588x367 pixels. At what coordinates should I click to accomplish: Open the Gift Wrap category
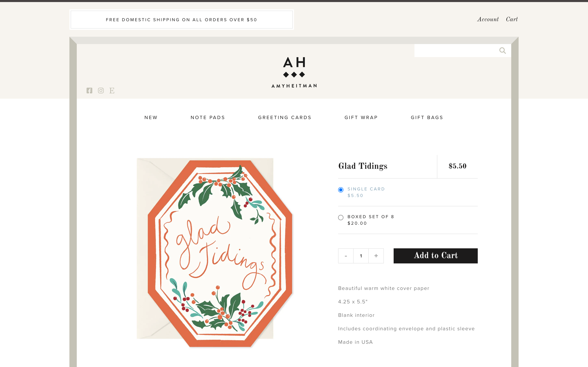point(361,117)
